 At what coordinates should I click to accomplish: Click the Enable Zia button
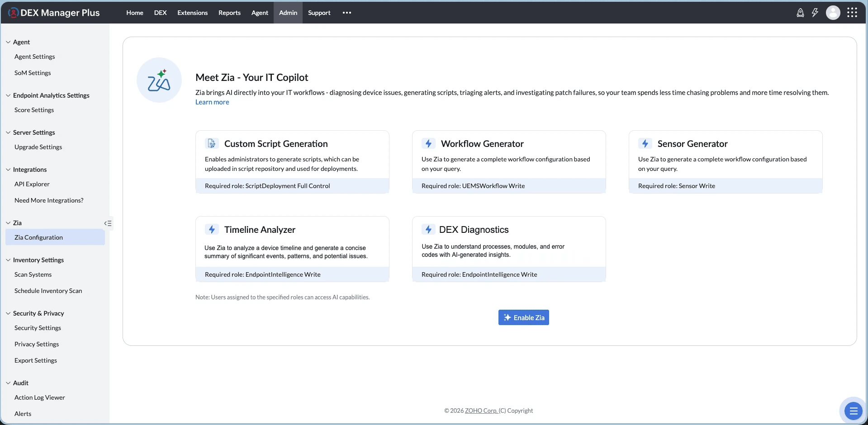524,317
